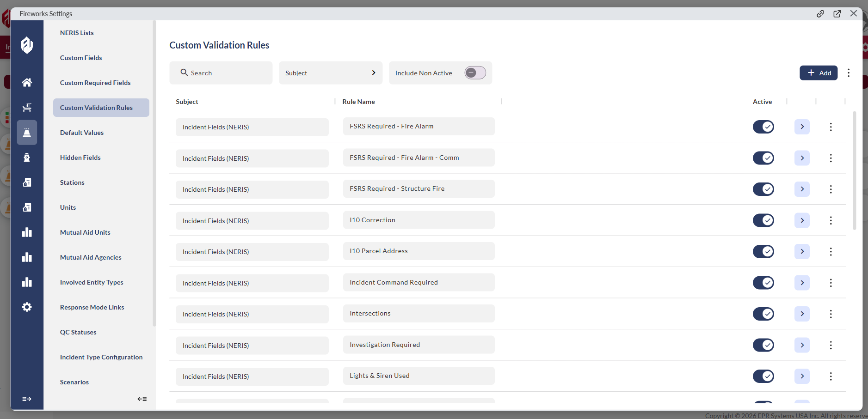Viewport: 868px width, 419px height.
Task: Open Mutual Aid Agencies settings
Action: tap(91, 257)
